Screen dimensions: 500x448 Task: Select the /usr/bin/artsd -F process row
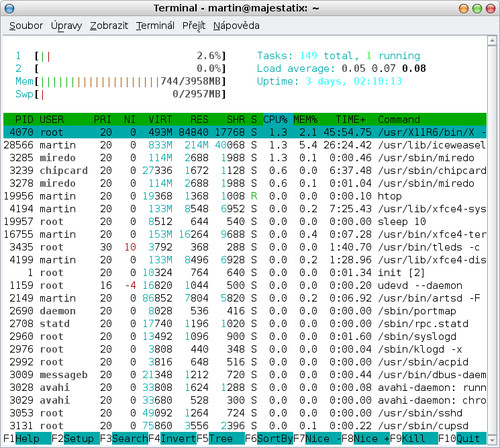point(245,298)
